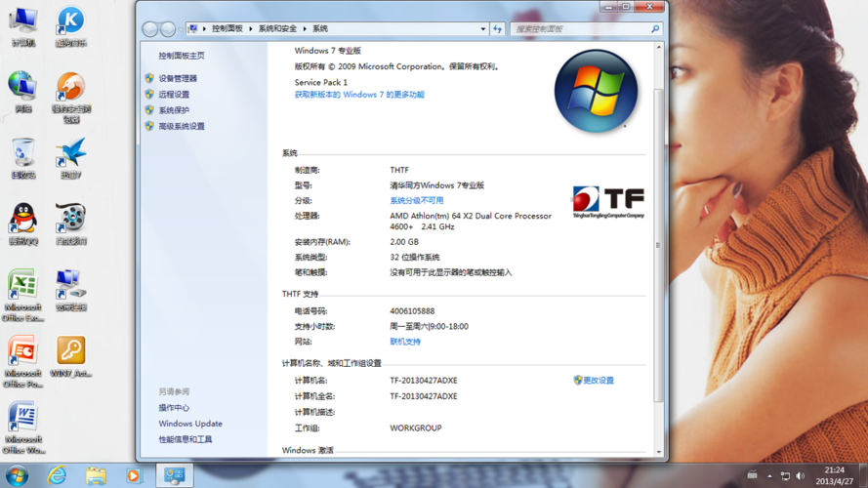Click the THTF manufacturer value

click(399, 171)
